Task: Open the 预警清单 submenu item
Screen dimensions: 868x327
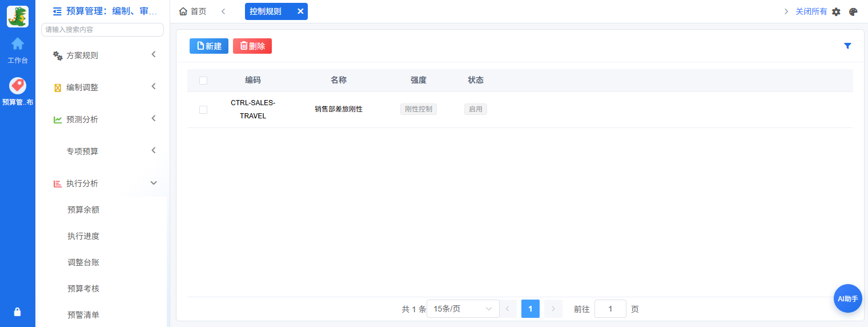Action: [83, 315]
